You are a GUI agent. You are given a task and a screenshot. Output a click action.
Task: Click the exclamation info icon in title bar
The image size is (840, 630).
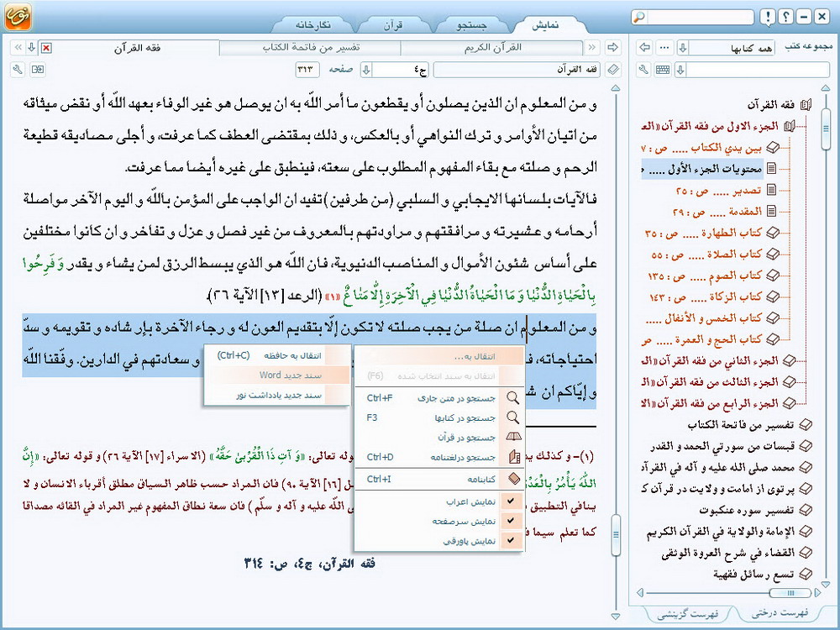[767, 17]
